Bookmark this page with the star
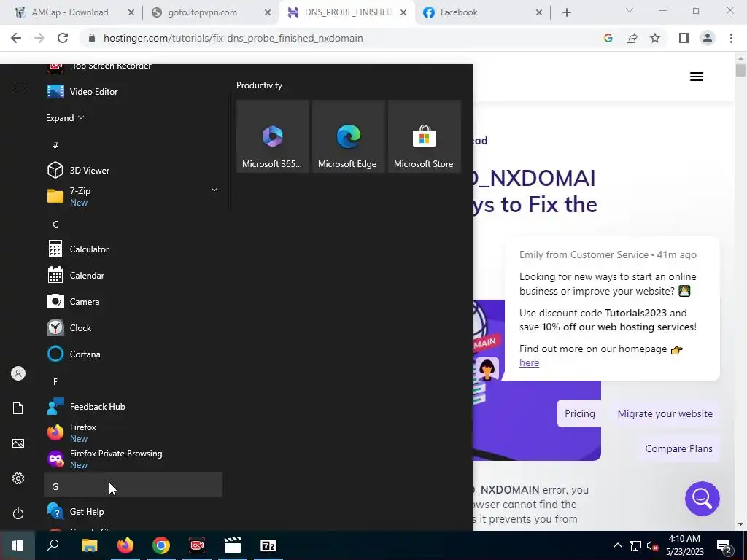 point(655,38)
